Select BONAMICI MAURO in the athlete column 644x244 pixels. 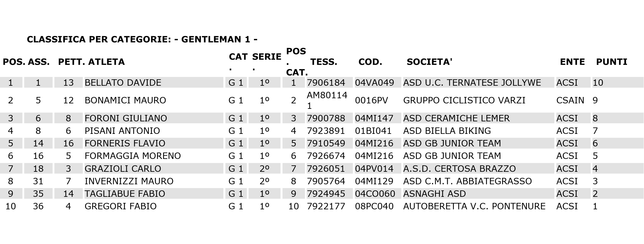point(125,100)
